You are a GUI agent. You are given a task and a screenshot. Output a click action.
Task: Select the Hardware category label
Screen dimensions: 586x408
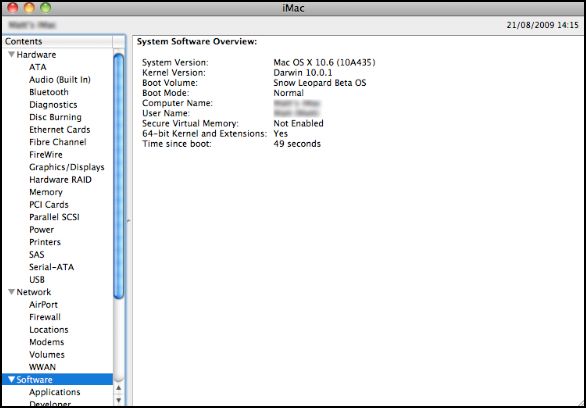pos(36,55)
